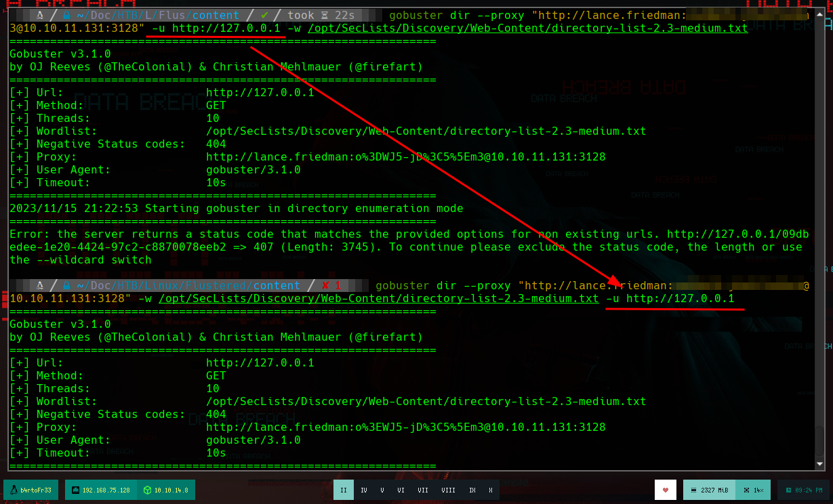
Task: Click the lock icon beside ~/Doc/HTB/L/Flus/content
Action: pos(66,15)
